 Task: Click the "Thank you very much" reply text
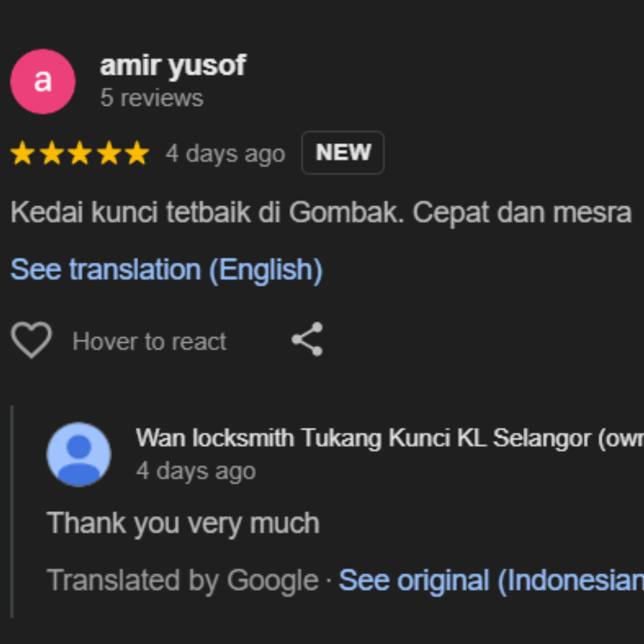pyautogui.click(x=183, y=523)
